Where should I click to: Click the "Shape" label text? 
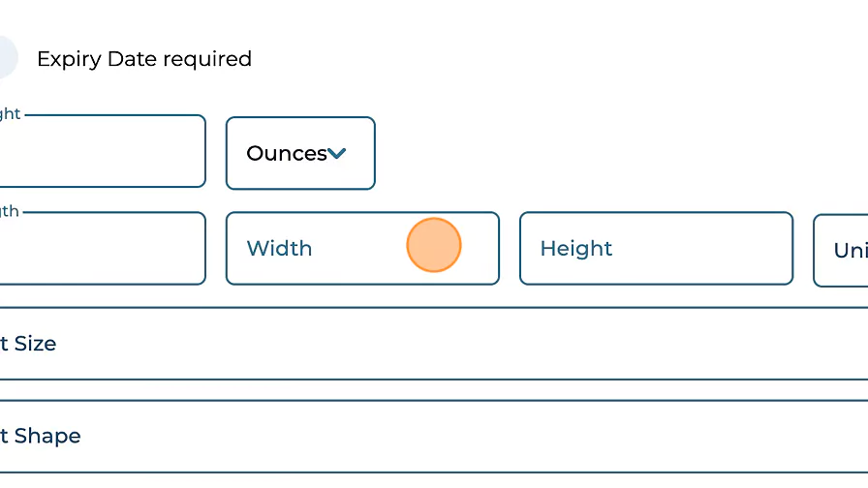[x=46, y=436]
